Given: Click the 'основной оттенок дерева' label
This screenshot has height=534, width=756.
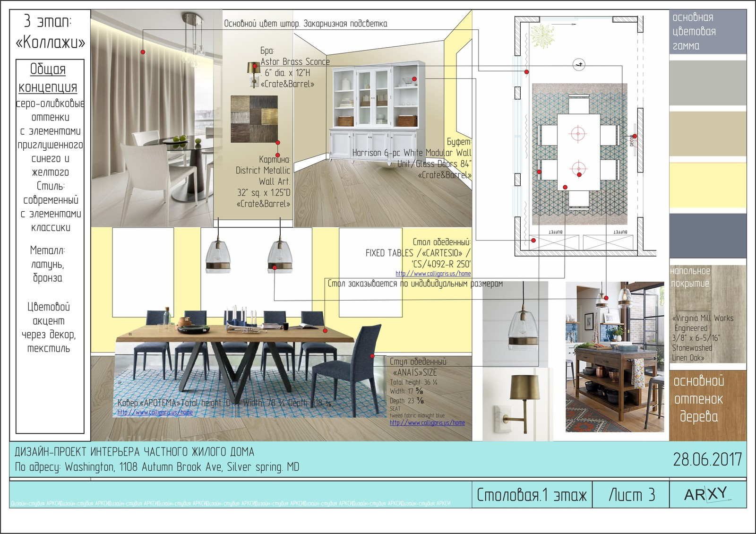Looking at the screenshot, I should (x=699, y=399).
